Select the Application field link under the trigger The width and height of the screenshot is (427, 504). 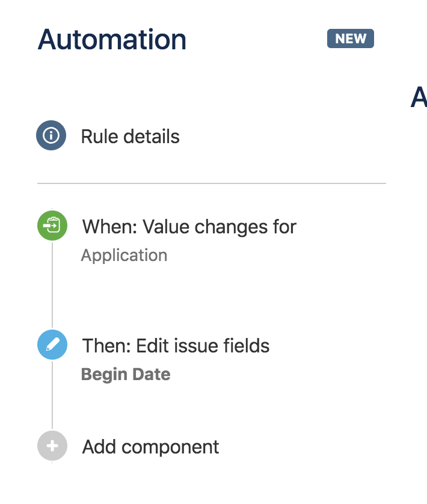[124, 255]
